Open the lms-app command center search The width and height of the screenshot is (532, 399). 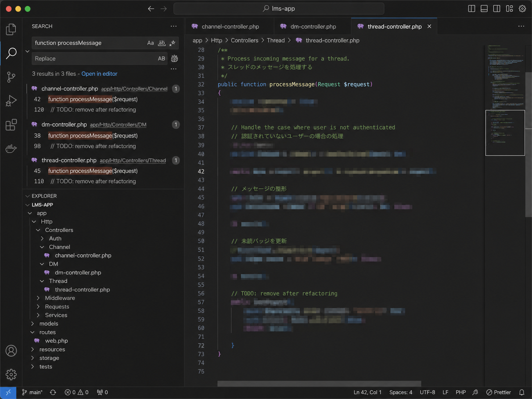coord(279,8)
